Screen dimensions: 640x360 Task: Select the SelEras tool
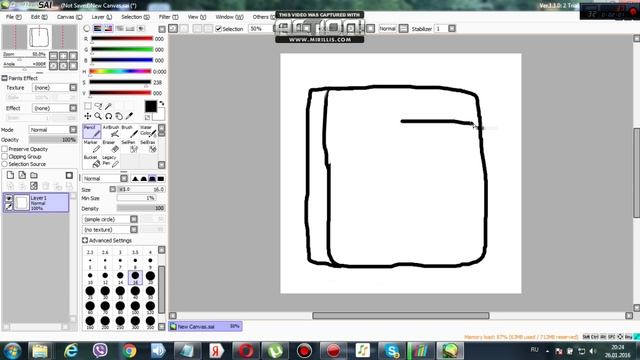coord(148,147)
